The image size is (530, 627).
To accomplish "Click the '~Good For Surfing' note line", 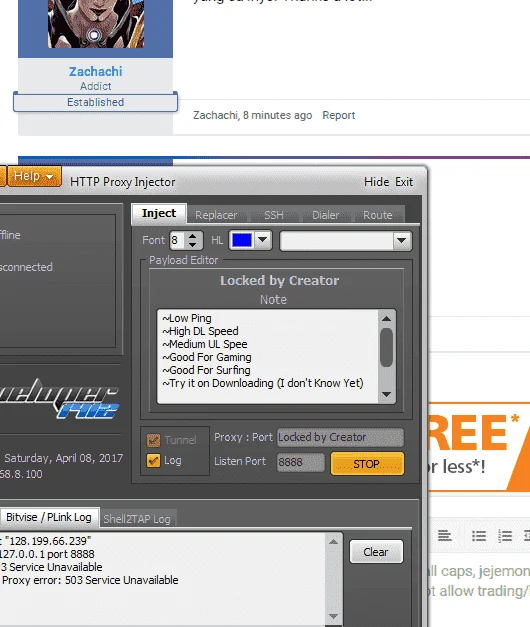I will point(206,370).
